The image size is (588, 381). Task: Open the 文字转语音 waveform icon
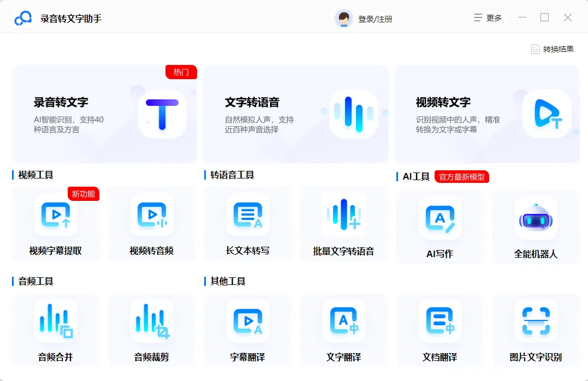(353, 114)
